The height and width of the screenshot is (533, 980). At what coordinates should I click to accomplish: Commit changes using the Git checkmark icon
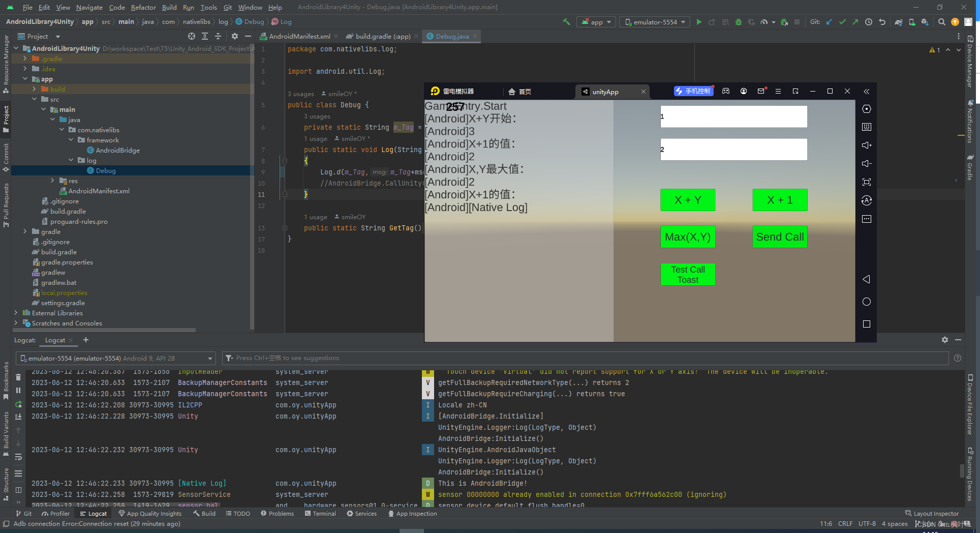click(x=843, y=22)
